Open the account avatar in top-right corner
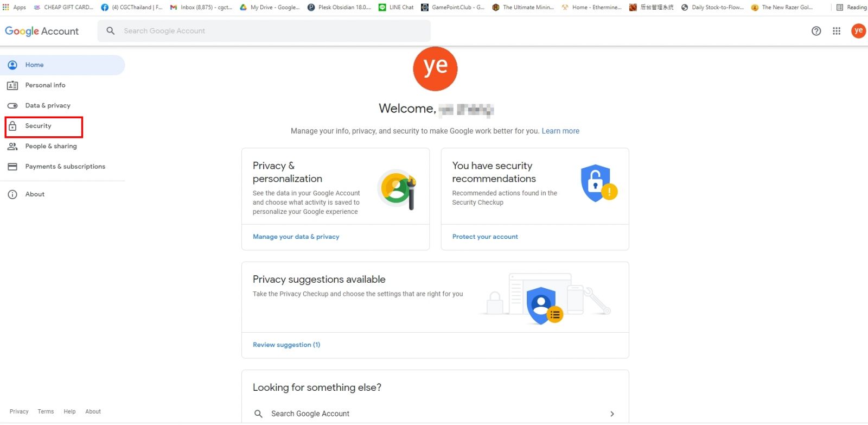This screenshot has width=868, height=425. [x=858, y=31]
